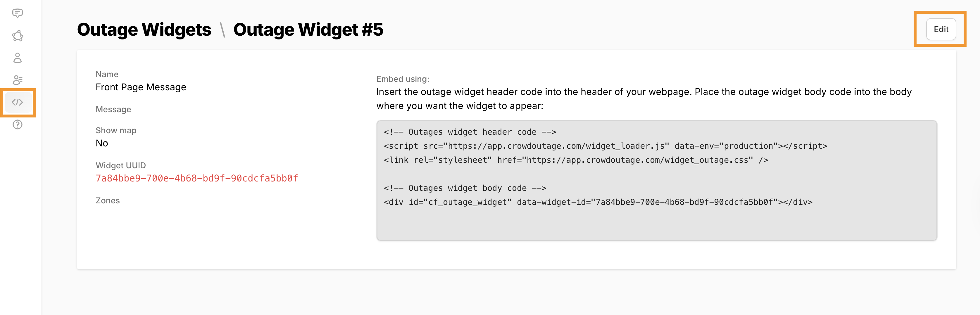
Task: Select the messages speech-bubble icon in sidebar
Action: pyautogui.click(x=18, y=13)
